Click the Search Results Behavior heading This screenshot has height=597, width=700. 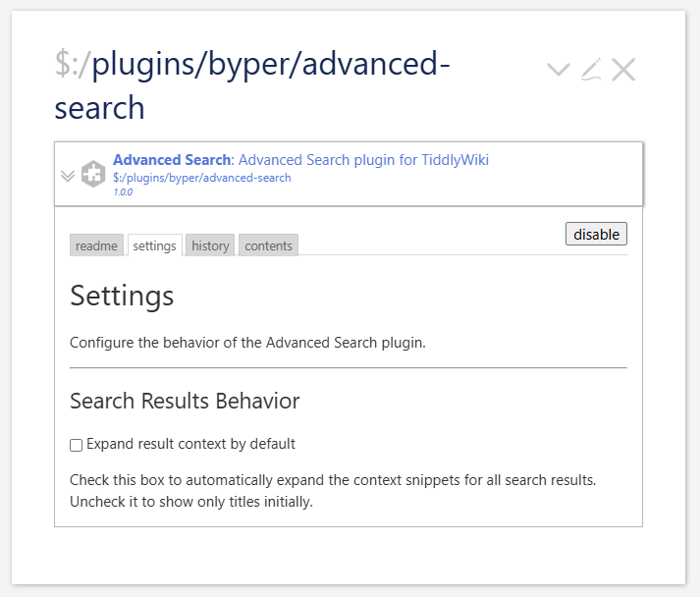pyautogui.click(x=185, y=401)
